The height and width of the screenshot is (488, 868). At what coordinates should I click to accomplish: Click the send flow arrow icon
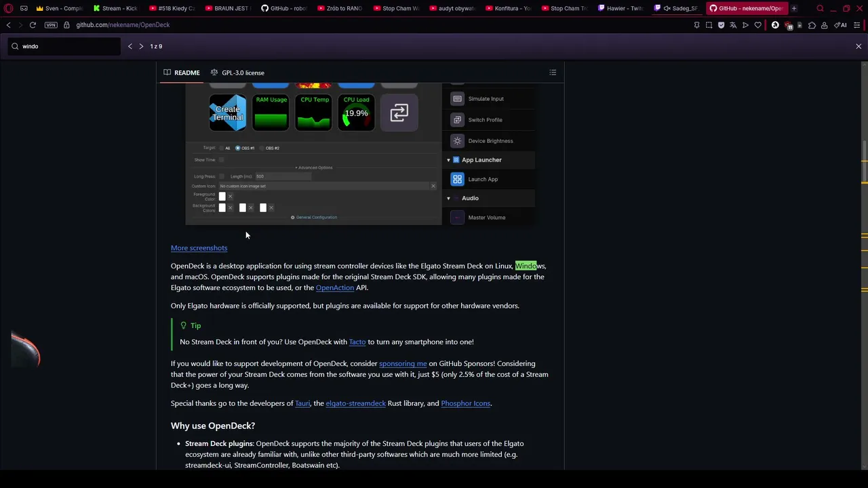(x=745, y=25)
